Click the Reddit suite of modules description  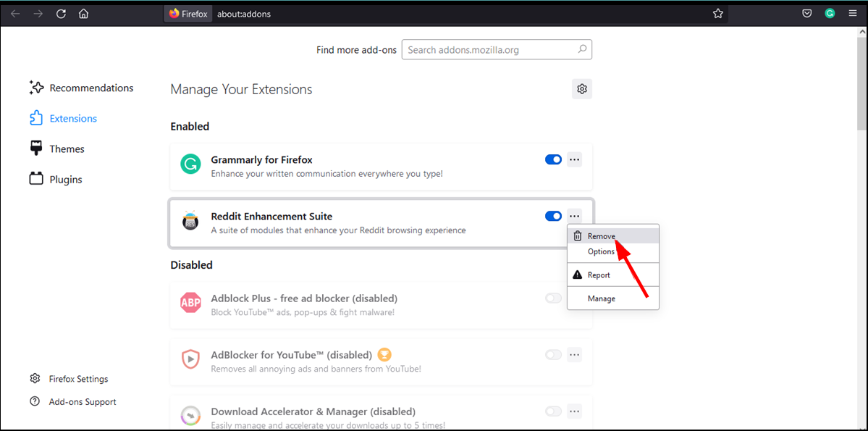click(338, 230)
